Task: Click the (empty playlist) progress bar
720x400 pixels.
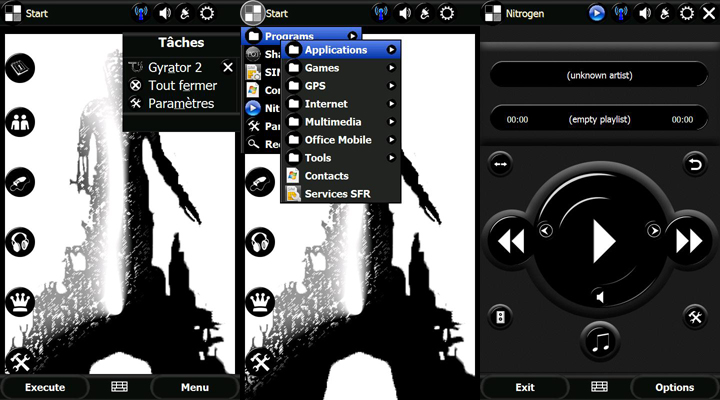Action: 599,119
